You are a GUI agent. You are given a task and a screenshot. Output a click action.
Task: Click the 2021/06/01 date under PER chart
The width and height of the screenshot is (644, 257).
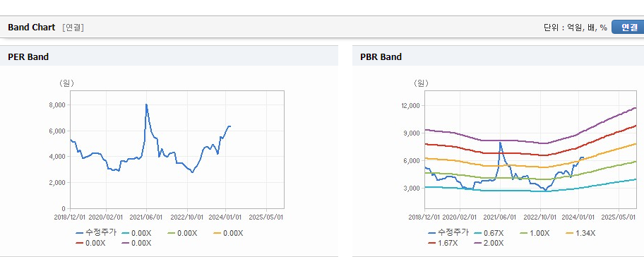pos(146,217)
